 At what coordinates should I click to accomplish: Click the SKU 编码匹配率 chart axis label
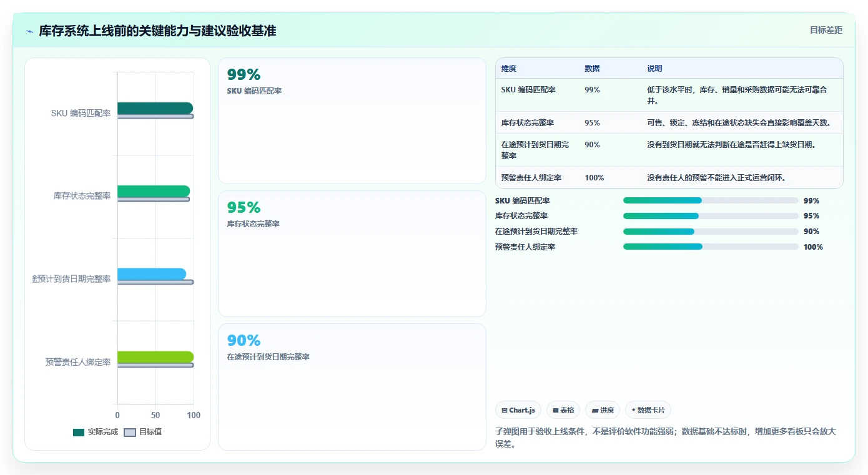pyautogui.click(x=81, y=113)
